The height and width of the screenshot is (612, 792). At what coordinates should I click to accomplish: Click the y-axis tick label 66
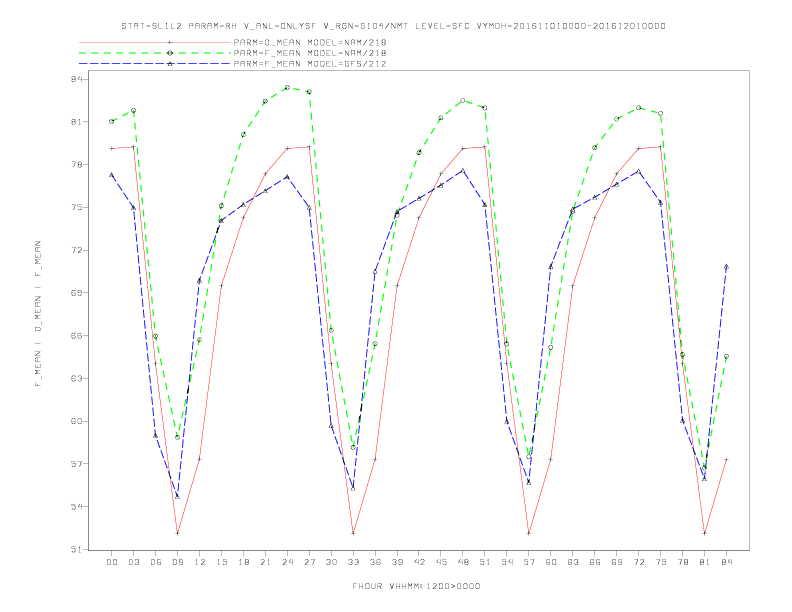pos(76,336)
